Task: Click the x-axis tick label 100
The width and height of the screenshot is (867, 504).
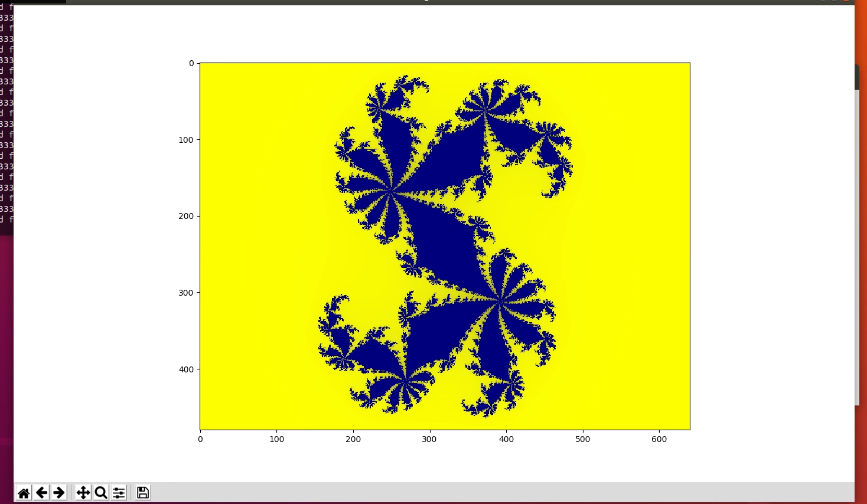Action: tap(276, 439)
